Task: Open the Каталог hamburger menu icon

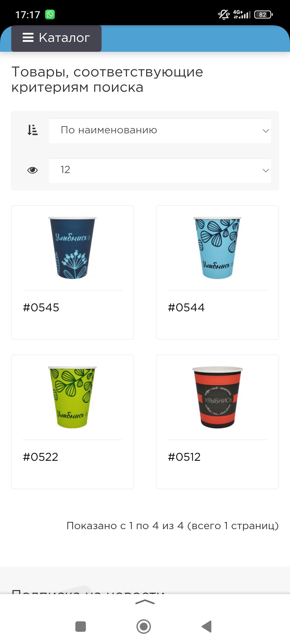Action: (x=28, y=38)
